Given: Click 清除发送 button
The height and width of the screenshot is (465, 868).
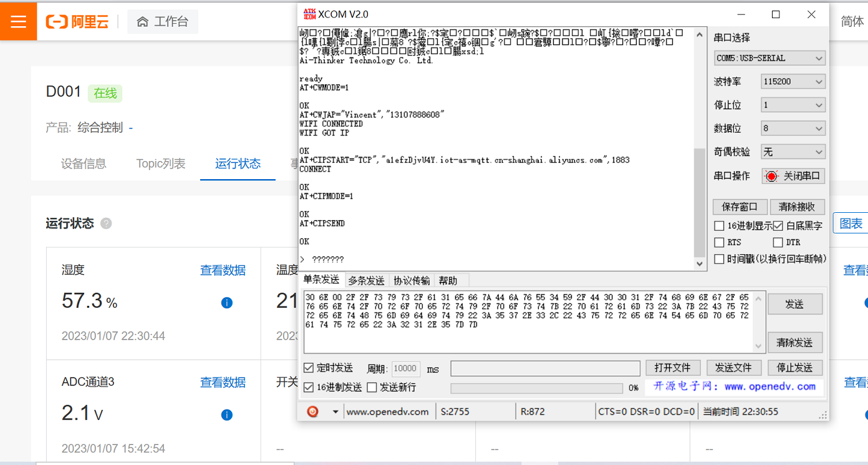Looking at the screenshot, I should 794,342.
